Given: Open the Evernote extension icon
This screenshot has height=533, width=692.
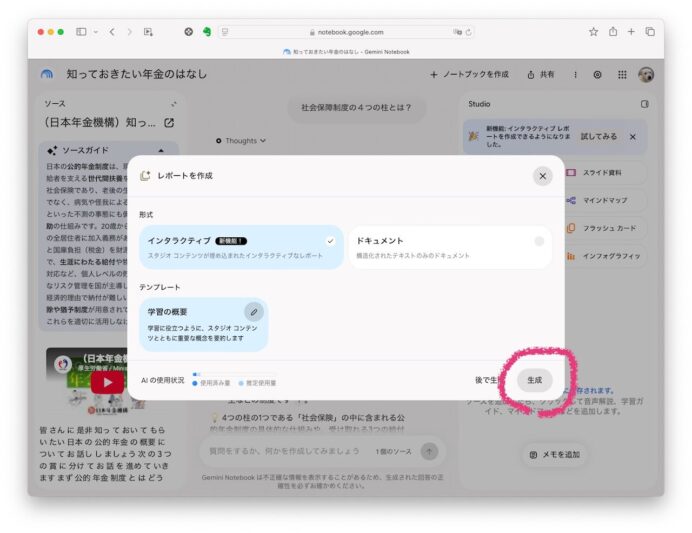Looking at the screenshot, I should tap(207, 32).
